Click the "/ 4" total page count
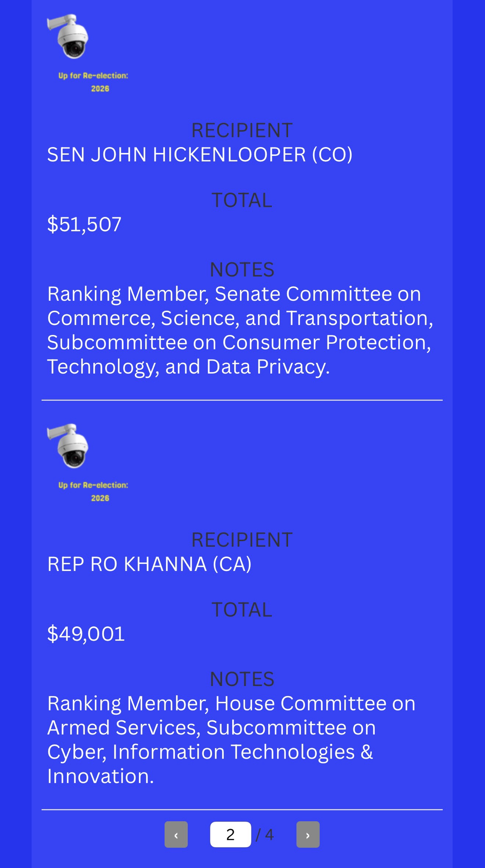 coord(265,835)
